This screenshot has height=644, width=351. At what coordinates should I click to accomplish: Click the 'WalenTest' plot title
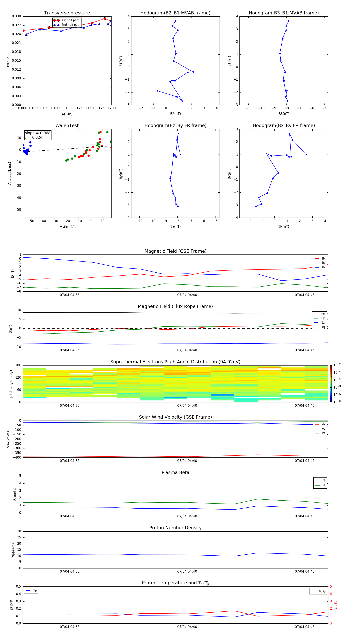[x=67, y=125]
